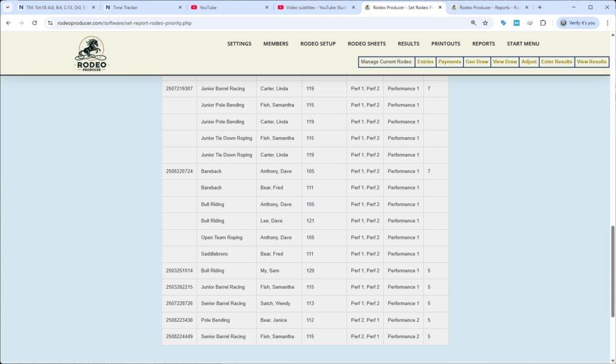Click the Payments button
Viewport: 616px width, 364px height.
449,61
